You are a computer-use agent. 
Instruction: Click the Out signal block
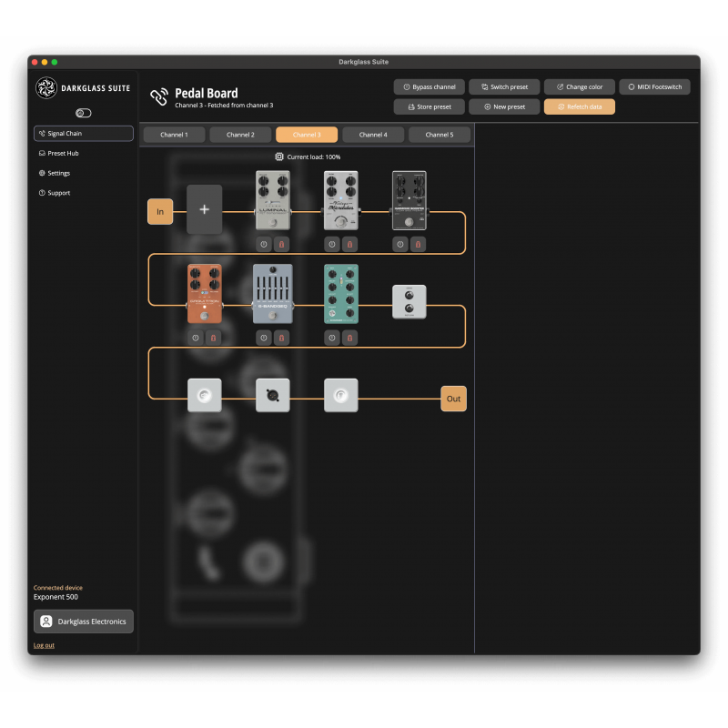coord(453,399)
